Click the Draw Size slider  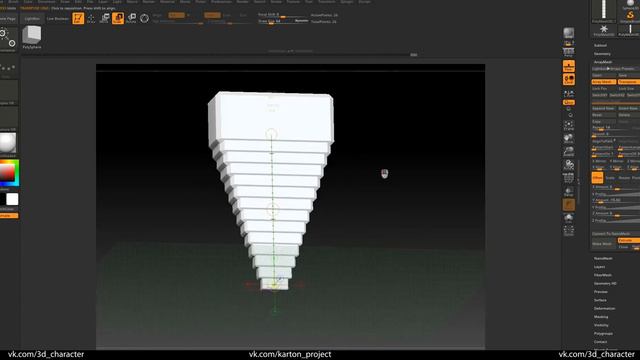pos(283,21)
